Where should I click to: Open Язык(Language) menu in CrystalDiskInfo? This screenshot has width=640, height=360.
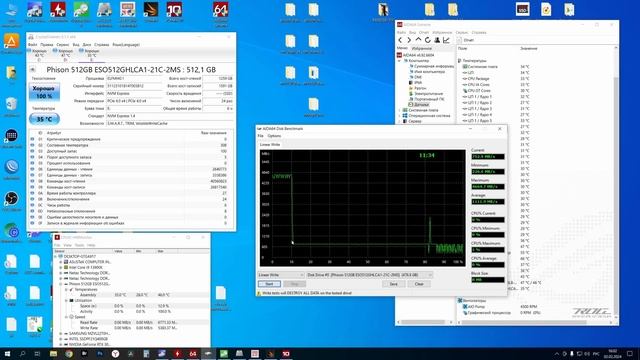pyautogui.click(x=126, y=44)
